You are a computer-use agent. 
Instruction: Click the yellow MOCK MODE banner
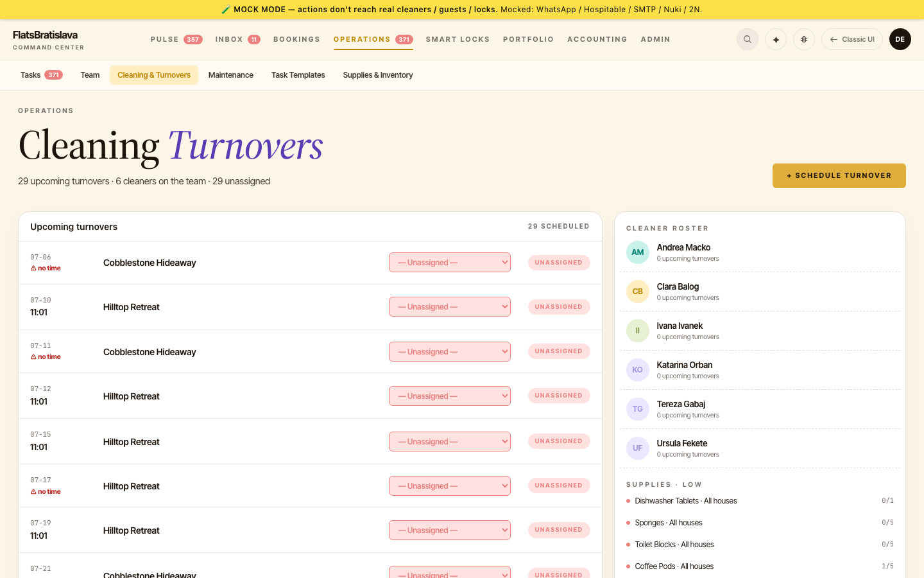pyautogui.click(x=462, y=10)
